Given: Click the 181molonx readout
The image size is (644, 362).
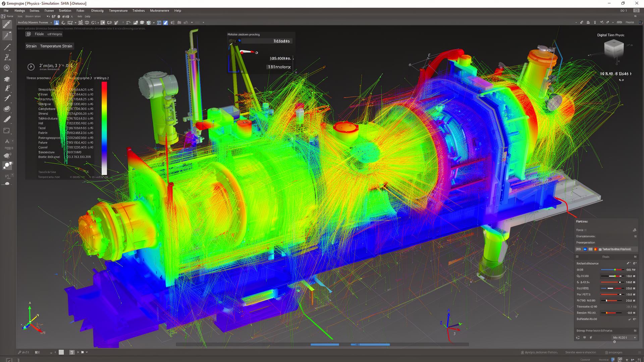Looking at the screenshot, I should pos(279,67).
